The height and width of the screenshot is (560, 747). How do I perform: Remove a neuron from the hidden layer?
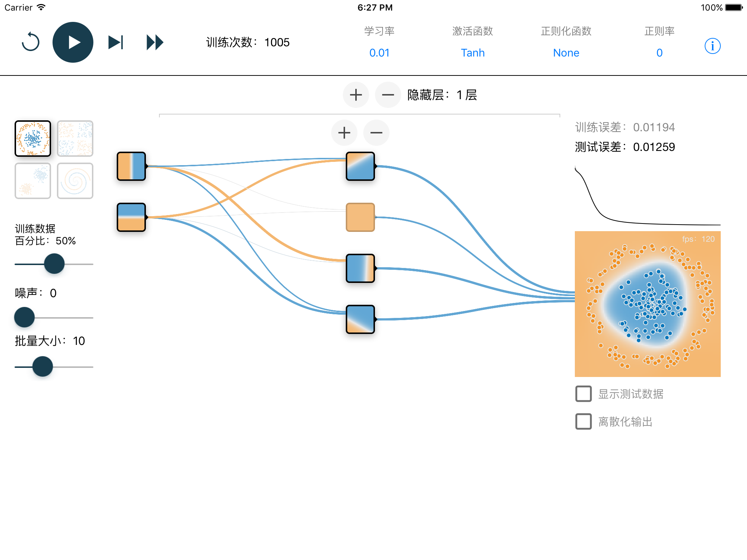[376, 133]
